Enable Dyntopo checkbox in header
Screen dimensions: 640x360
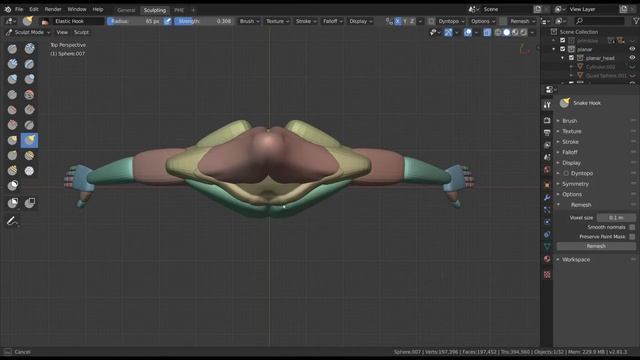431,21
